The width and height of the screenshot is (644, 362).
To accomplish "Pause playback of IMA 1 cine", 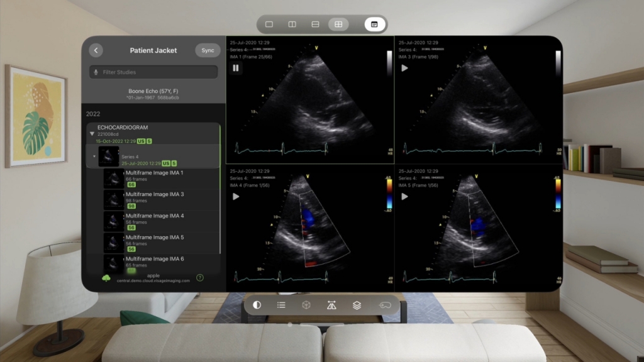I will pos(236,68).
